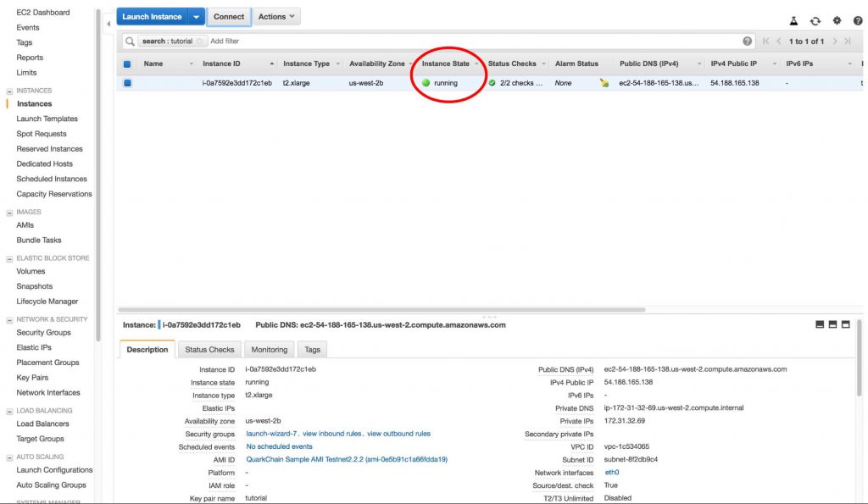Open the Name column dropdown arrow
This screenshot has width=868, height=504.
click(192, 64)
